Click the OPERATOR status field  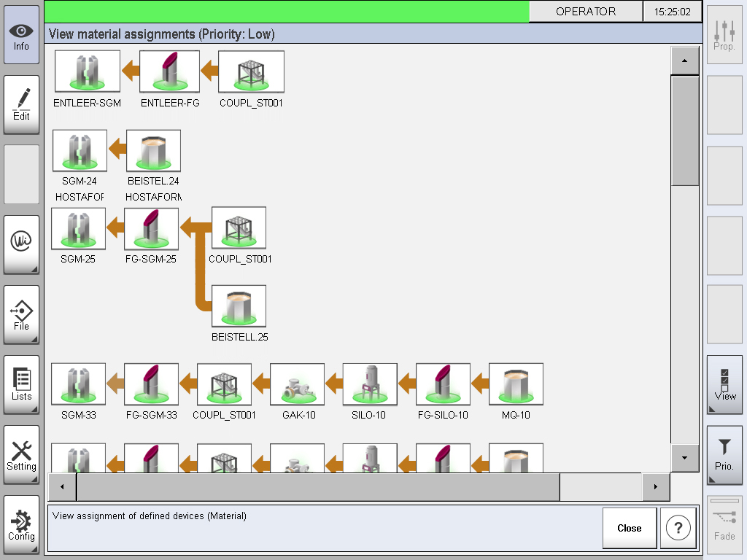(x=587, y=12)
